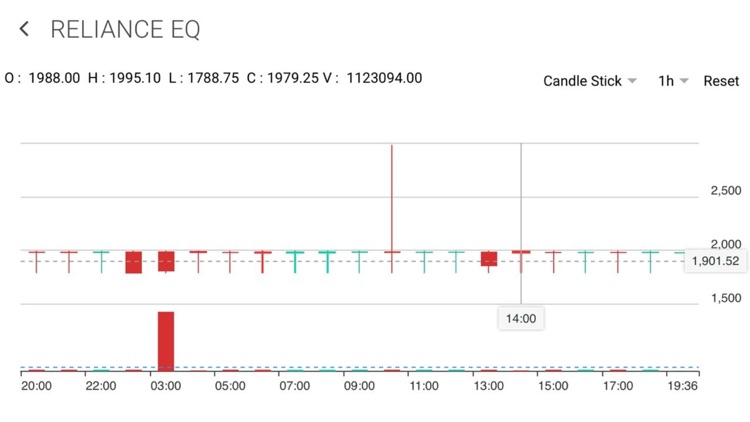Click the RELIANCE EQ title
The width and height of the screenshot is (750, 422).
point(125,30)
